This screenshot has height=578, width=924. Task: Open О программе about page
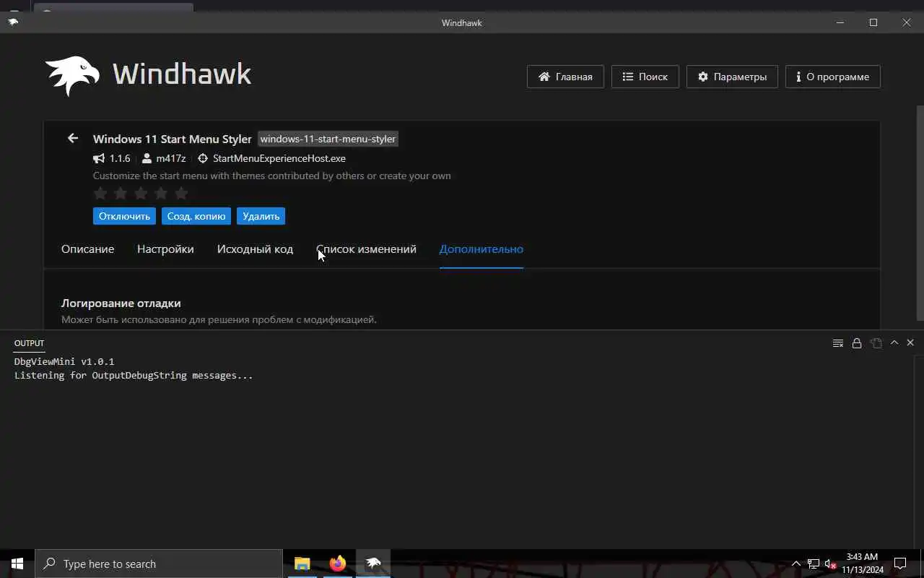point(833,77)
